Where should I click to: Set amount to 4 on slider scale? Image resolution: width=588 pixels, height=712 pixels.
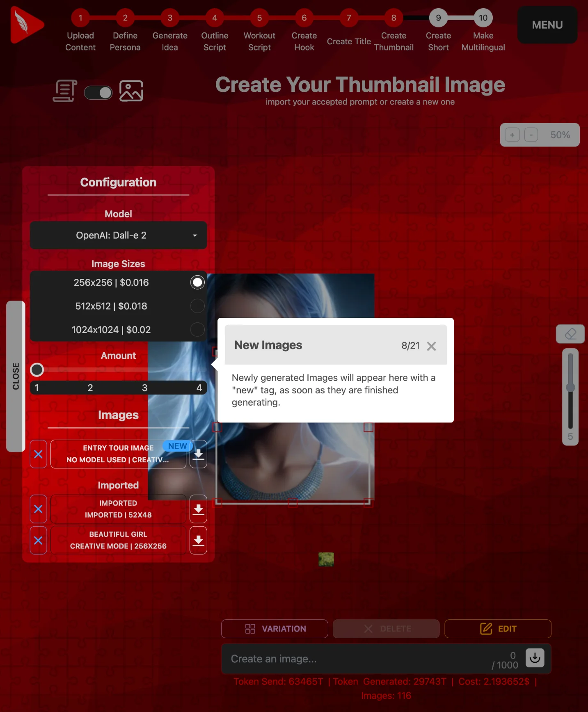[199, 388]
